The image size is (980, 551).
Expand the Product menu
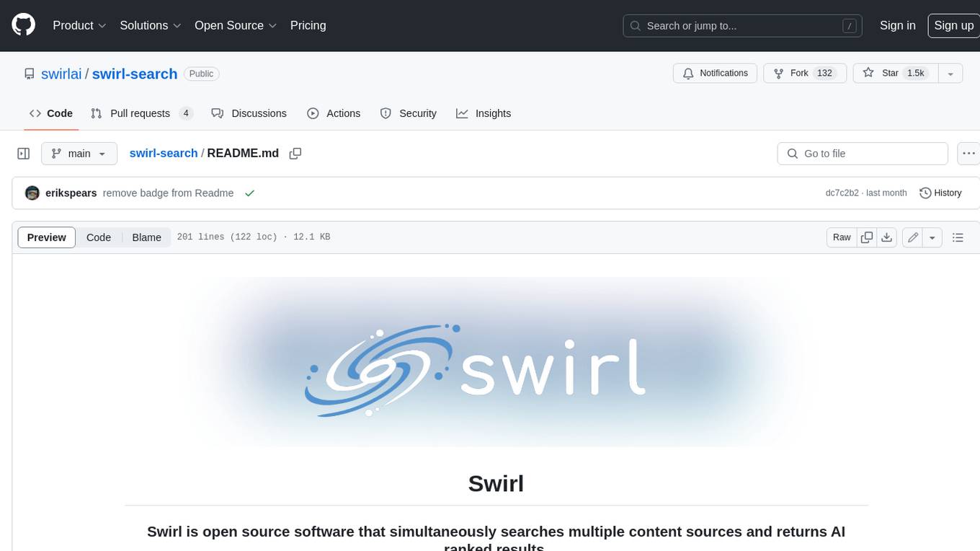tap(79, 25)
